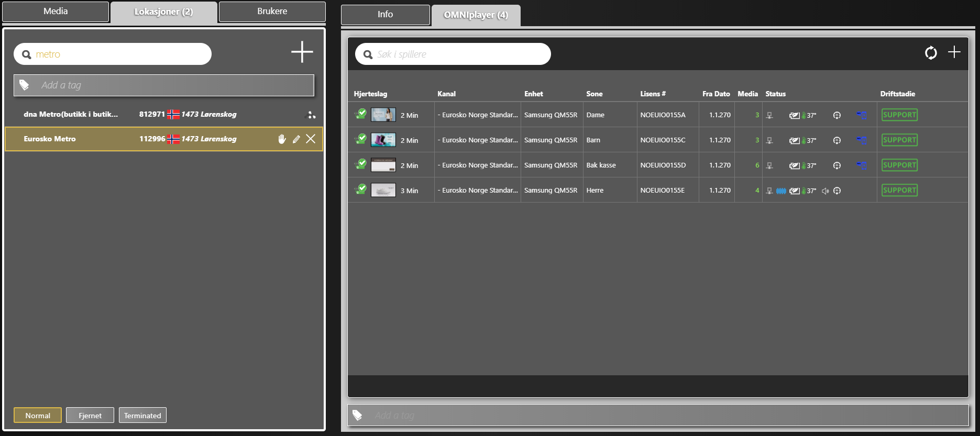Click the Enhet column header

[x=534, y=94]
